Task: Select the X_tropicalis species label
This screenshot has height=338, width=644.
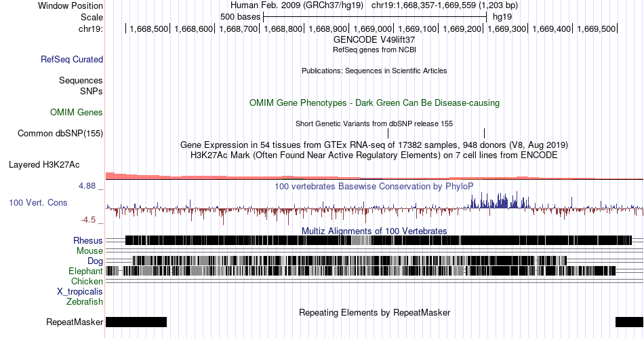Action: tap(80, 292)
